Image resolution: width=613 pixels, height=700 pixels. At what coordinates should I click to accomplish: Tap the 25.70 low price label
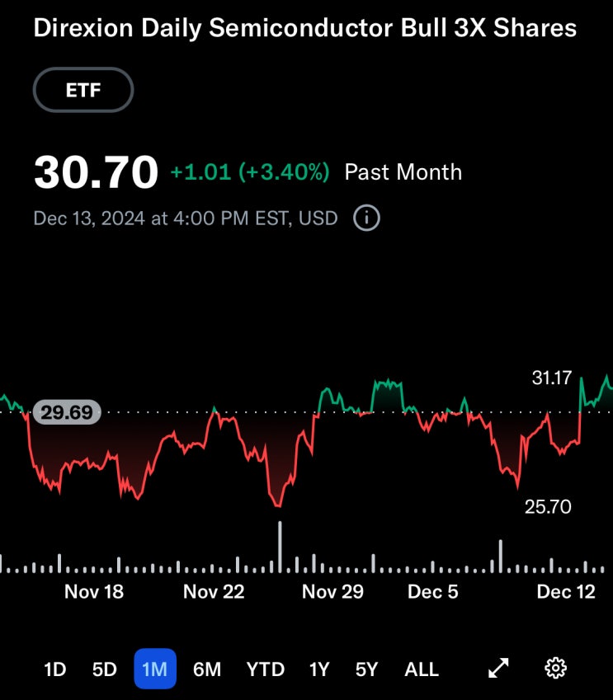tap(548, 507)
